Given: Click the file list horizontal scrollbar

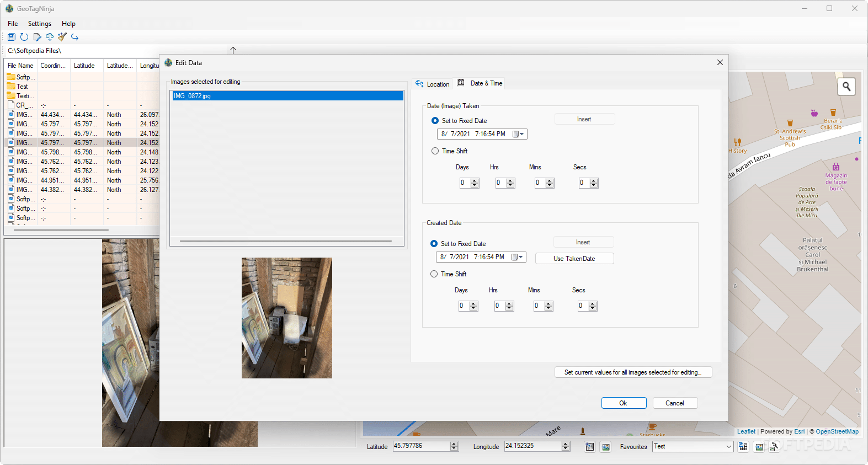Looking at the screenshot, I should pos(61,229).
